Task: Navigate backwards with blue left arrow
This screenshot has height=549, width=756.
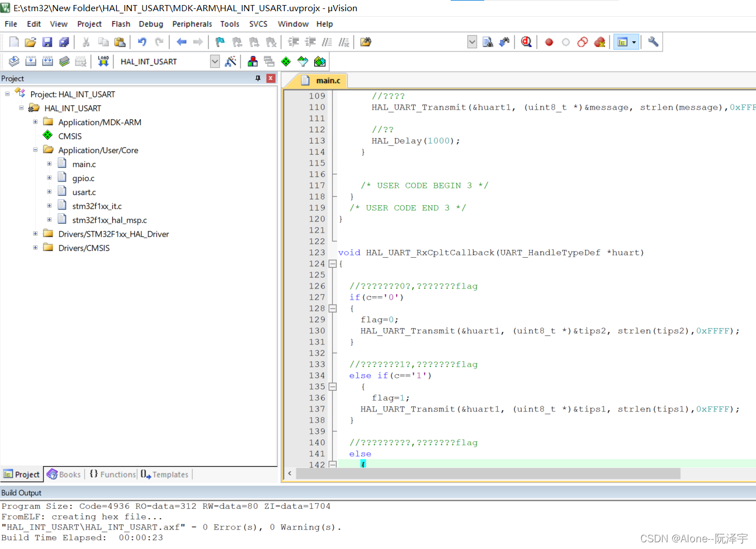Action: coord(181,42)
